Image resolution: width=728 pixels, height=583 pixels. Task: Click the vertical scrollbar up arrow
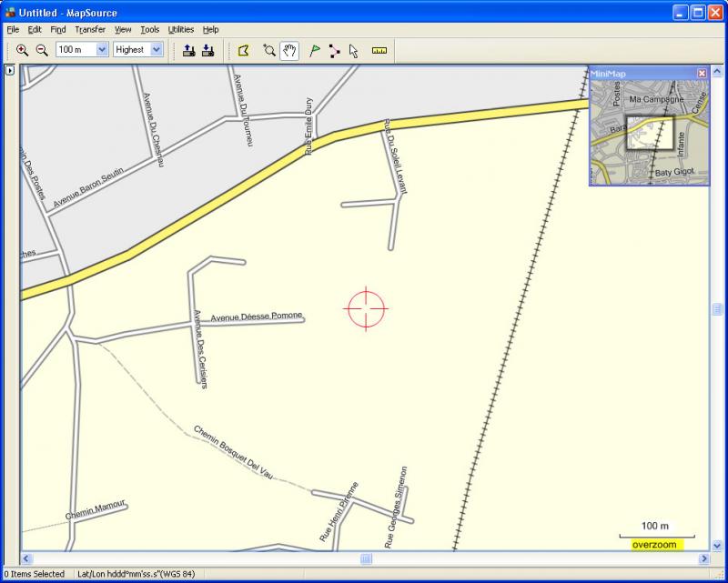(x=717, y=72)
